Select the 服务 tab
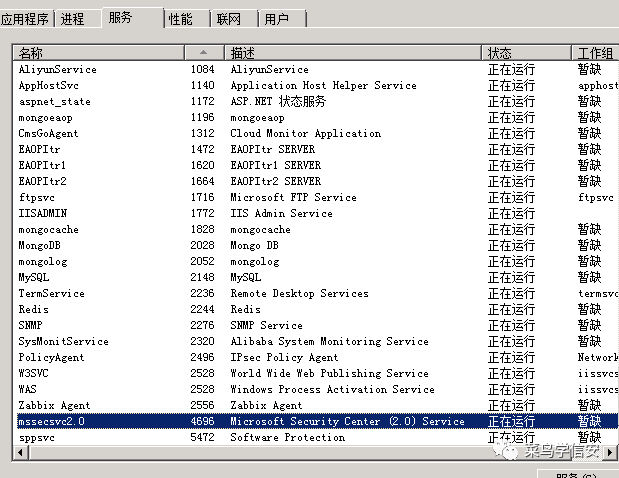 (x=132, y=17)
